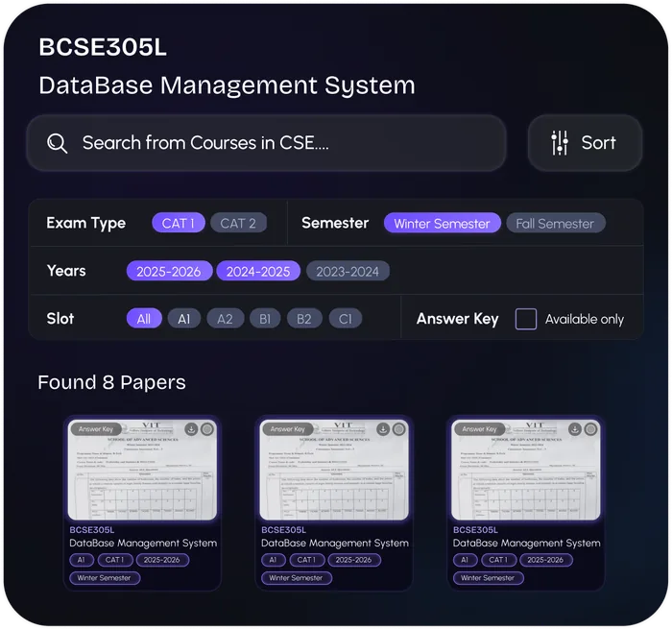
Task: Click the Exam Type label
Action: point(86,223)
